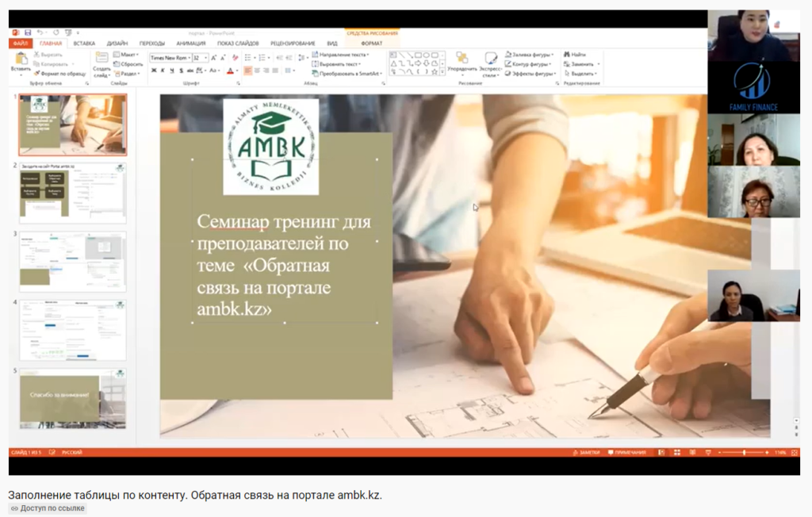This screenshot has width=812, height=517.
Task: Toggle left text alignment button
Action: pyautogui.click(x=247, y=71)
